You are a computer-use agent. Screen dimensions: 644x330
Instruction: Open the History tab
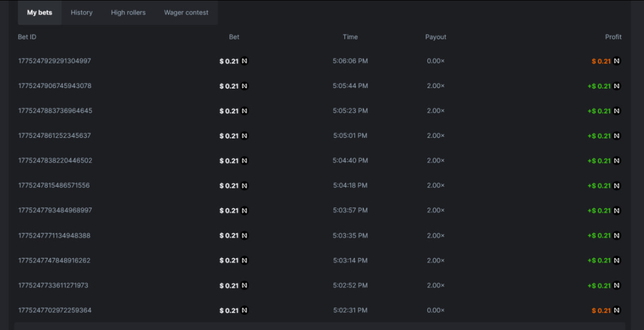coord(82,12)
